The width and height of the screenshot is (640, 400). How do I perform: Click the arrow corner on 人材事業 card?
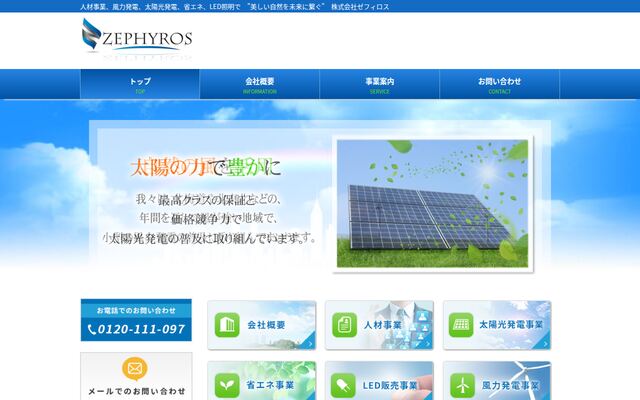(x=427, y=343)
